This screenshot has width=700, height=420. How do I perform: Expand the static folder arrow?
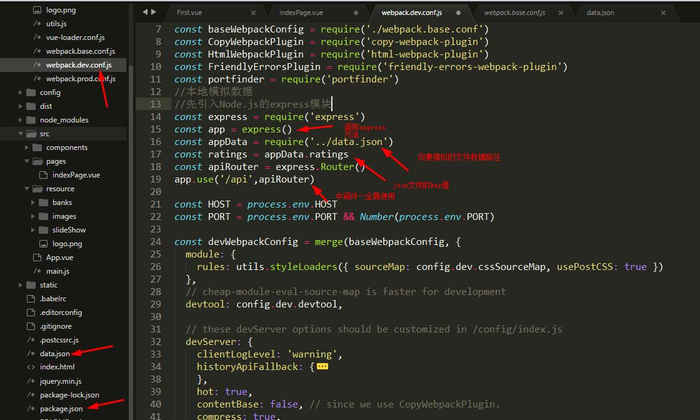[20, 285]
